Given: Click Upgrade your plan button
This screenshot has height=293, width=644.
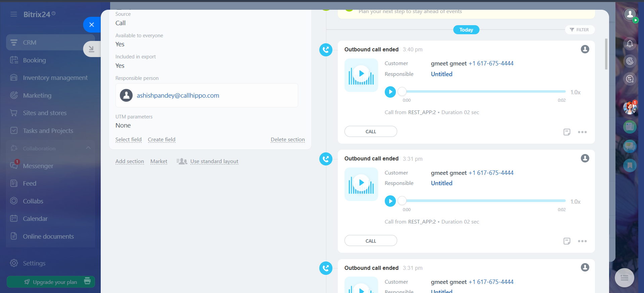Looking at the screenshot, I should 51,282.
